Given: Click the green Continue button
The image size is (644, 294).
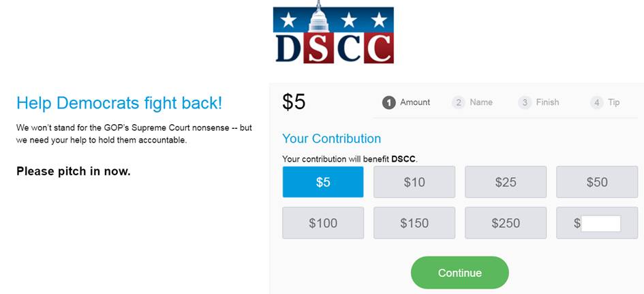Looking at the screenshot, I should pyautogui.click(x=459, y=273).
